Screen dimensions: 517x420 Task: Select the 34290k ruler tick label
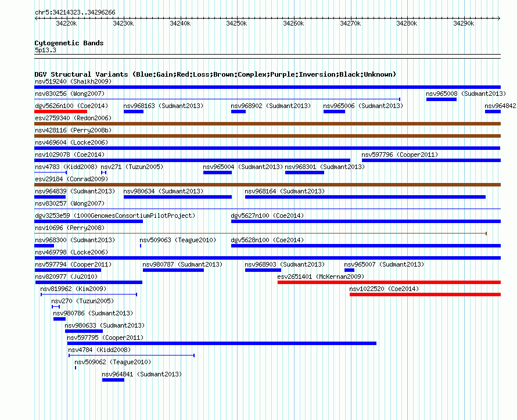click(x=464, y=23)
